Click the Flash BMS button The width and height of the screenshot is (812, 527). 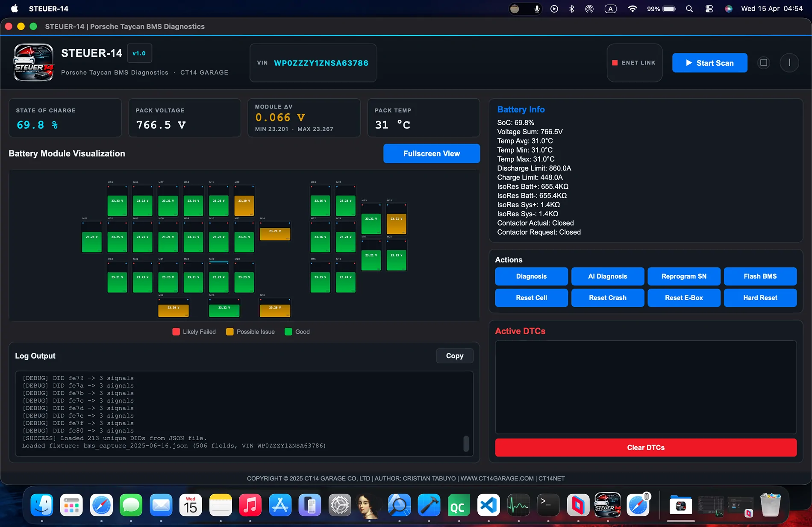click(x=760, y=276)
